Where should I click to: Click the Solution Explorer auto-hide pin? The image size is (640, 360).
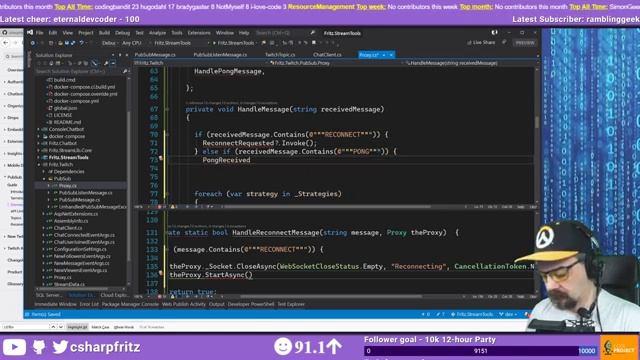pyautogui.click(x=120, y=55)
